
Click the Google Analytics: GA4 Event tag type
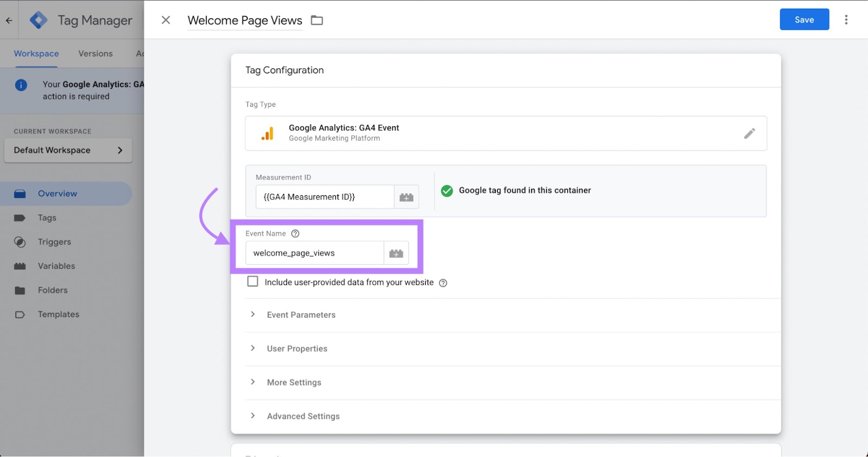(x=506, y=134)
